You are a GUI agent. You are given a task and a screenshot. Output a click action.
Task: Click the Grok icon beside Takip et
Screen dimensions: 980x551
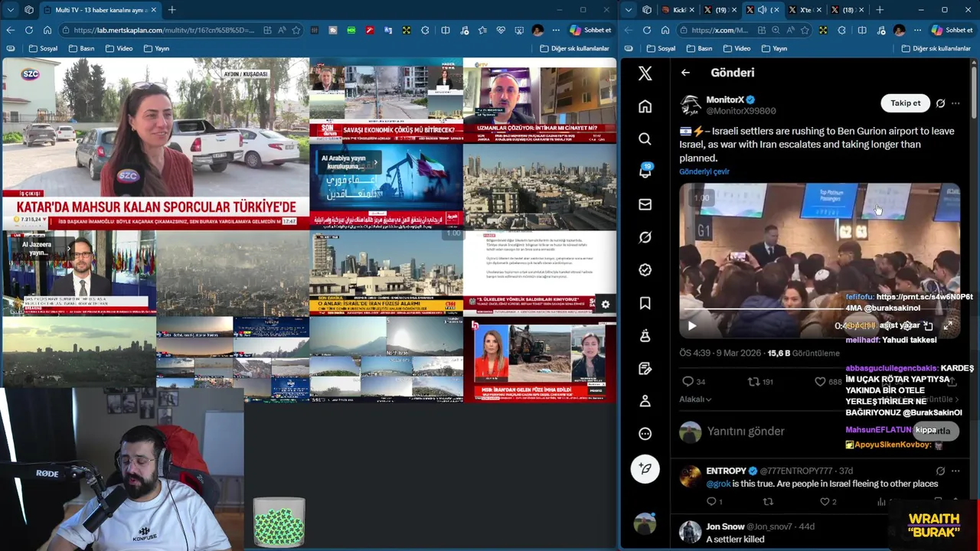point(940,103)
